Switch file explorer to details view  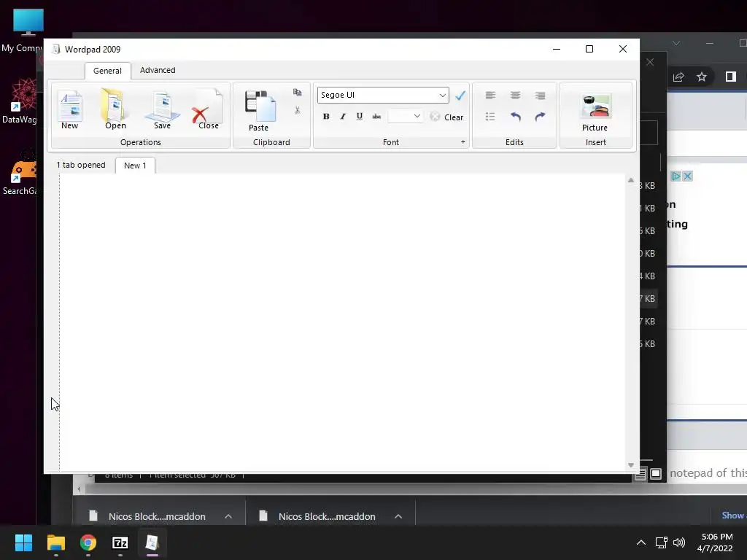tap(640, 474)
